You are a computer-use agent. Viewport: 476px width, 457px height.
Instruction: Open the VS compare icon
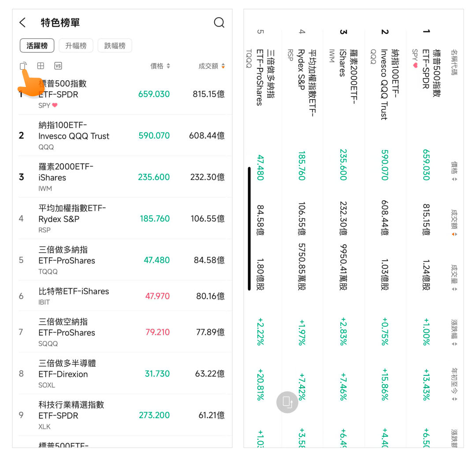point(58,66)
